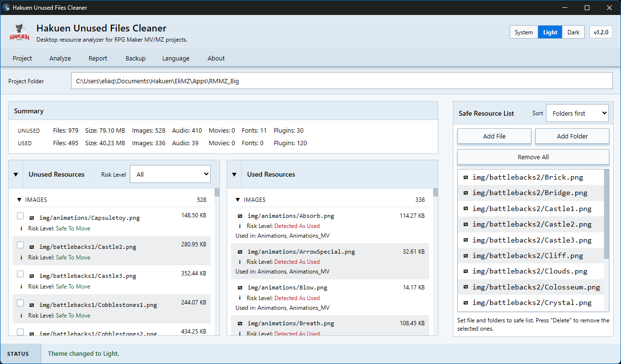
Task: Click the info icon under Blow.png
Action: coord(240,298)
